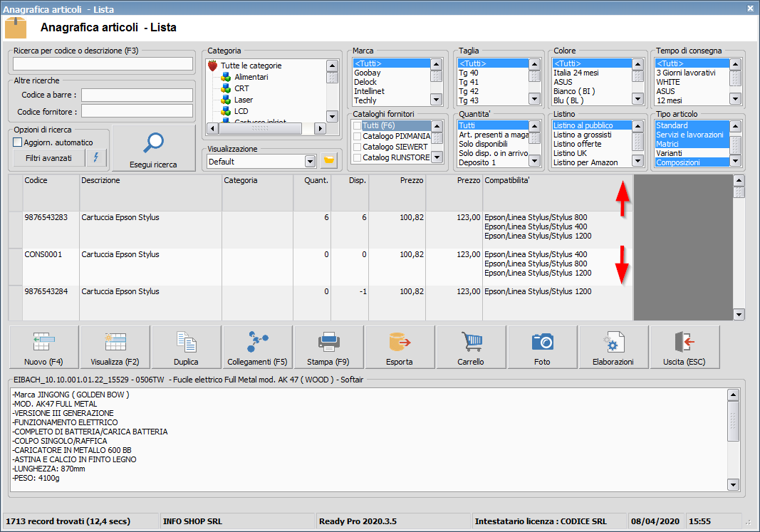Select row with code CONS0001
The image size is (760, 532).
(321, 266)
